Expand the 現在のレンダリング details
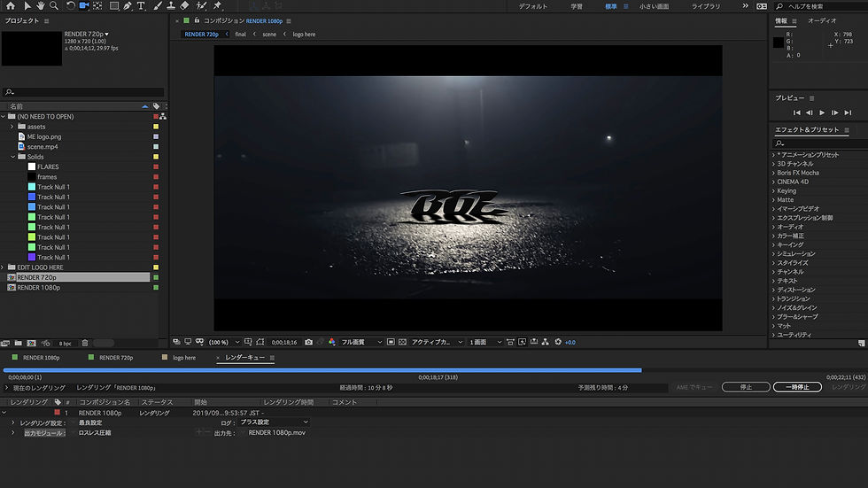 point(7,388)
